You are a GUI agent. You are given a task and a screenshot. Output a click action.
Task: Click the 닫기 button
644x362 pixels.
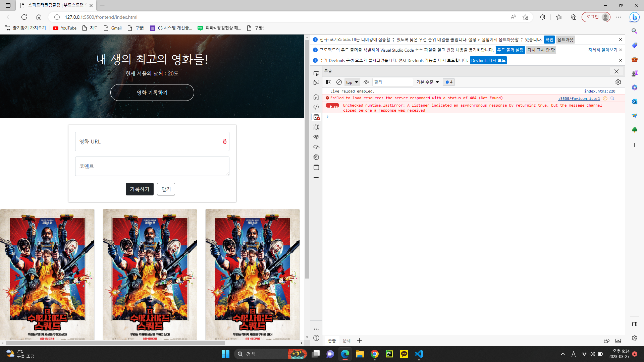(166, 189)
